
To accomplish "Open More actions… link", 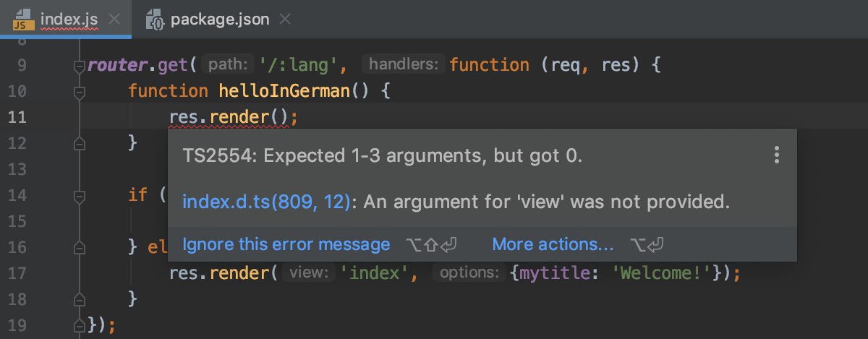I will point(553,244).
